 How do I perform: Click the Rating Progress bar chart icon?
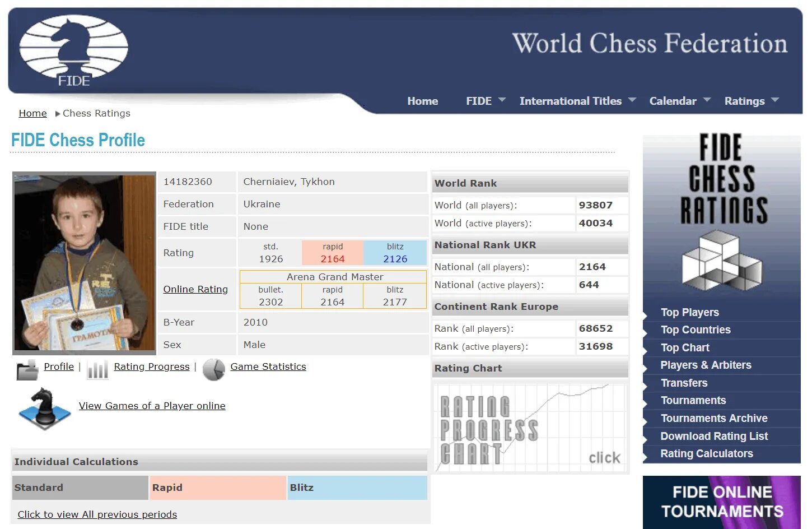click(x=97, y=370)
